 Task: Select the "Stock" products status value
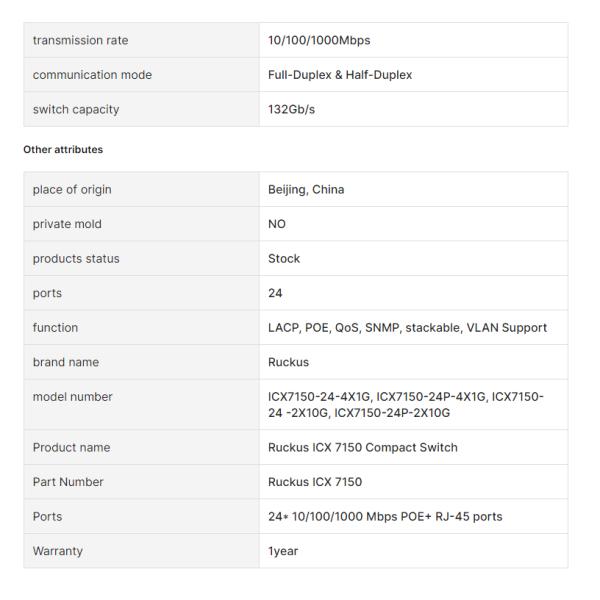284,258
